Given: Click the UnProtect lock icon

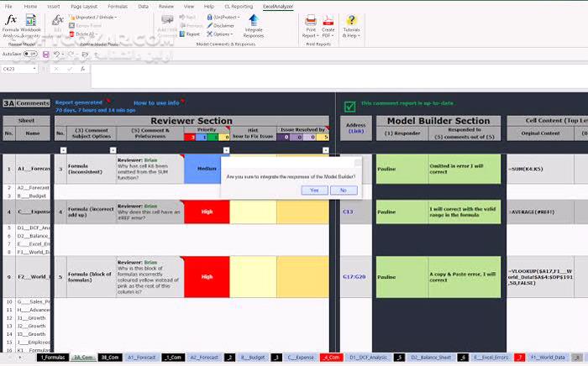Looking at the screenshot, I should click(x=210, y=18).
